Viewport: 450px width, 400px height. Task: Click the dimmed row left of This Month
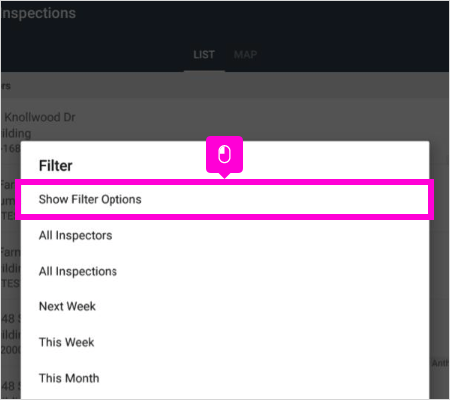[11, 386]
